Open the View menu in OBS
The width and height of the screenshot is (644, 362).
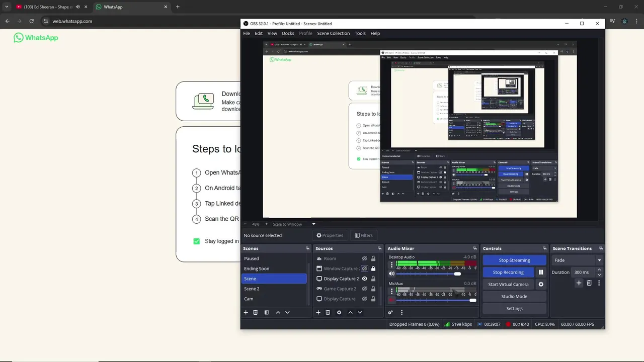[272, 33]
